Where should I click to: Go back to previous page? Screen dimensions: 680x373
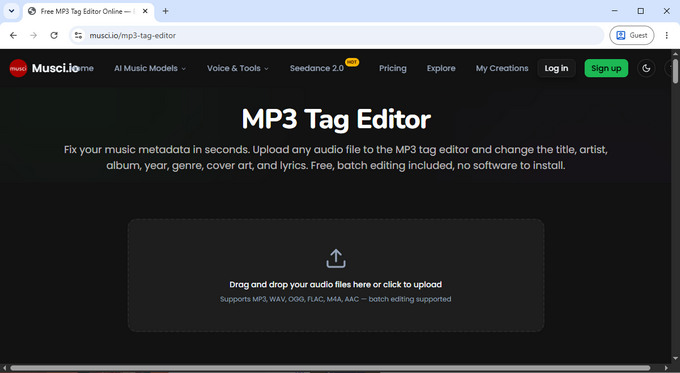pos(13,36)
